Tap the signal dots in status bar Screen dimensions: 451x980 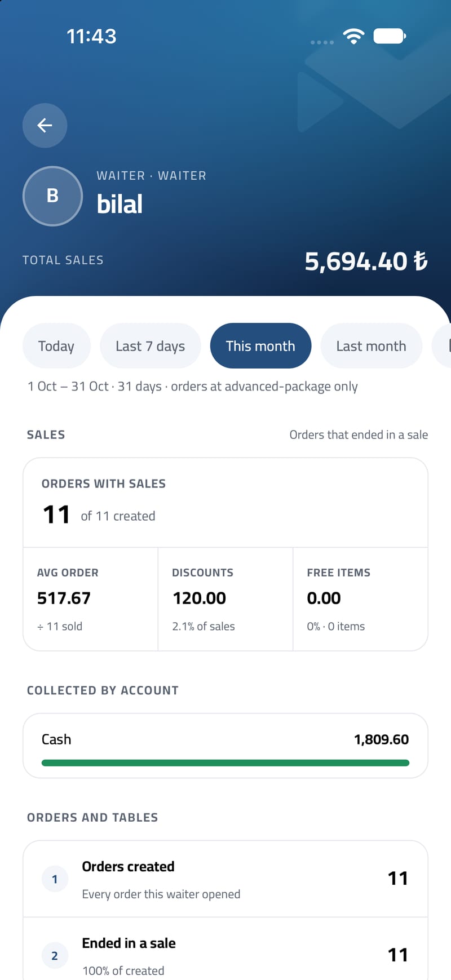coord(322,42)
